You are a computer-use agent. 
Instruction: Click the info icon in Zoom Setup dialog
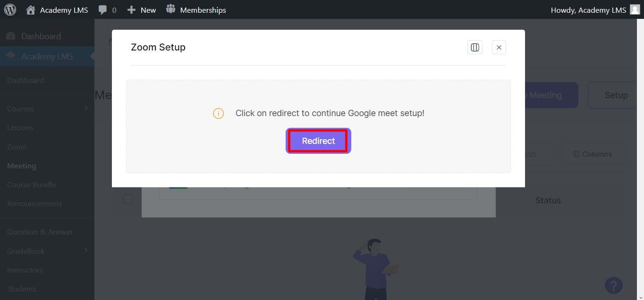[218, 113]
